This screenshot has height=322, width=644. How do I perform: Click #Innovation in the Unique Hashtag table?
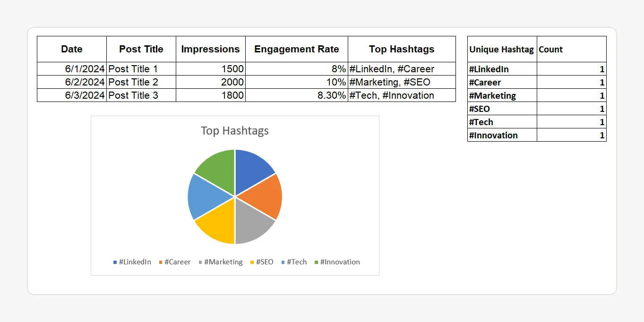502,135
